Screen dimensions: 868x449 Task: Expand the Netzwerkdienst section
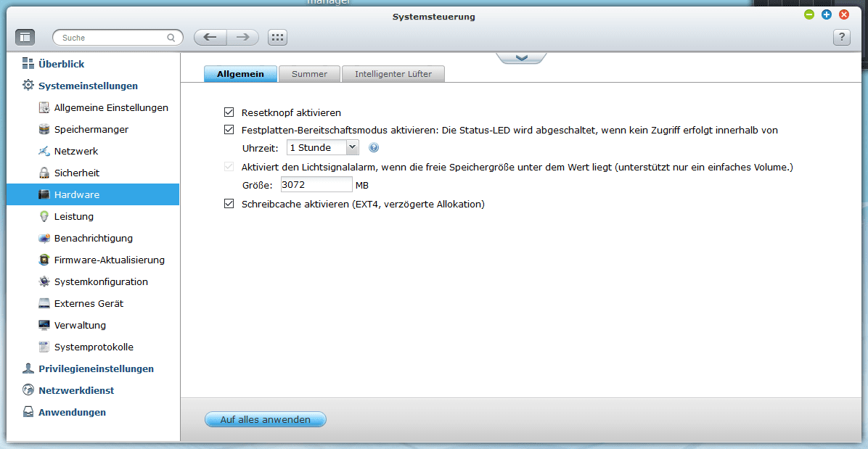coord(76,390)
